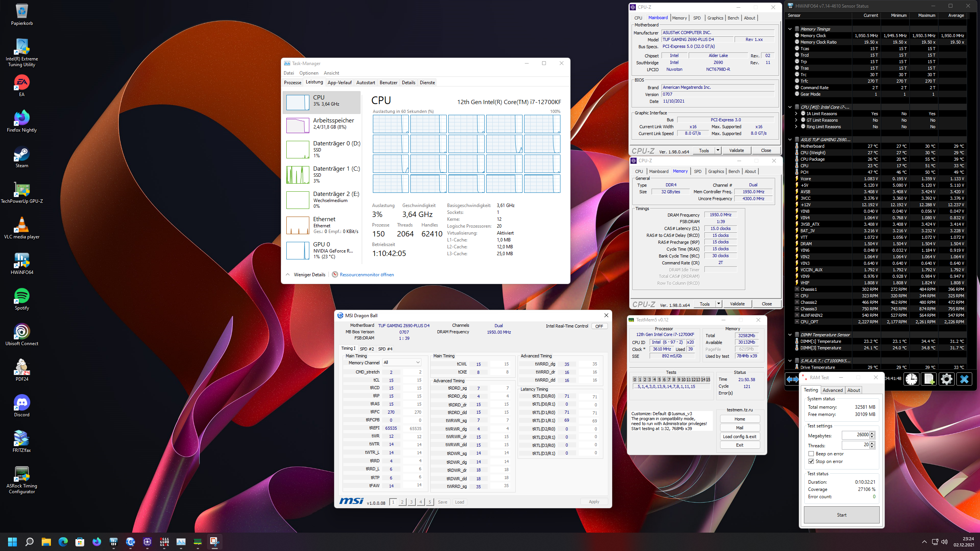Viewport: 980px width, 551px height.
Task: Open the SPD #2 tab in MSI Dragon Ball
Action: point(367,349)
